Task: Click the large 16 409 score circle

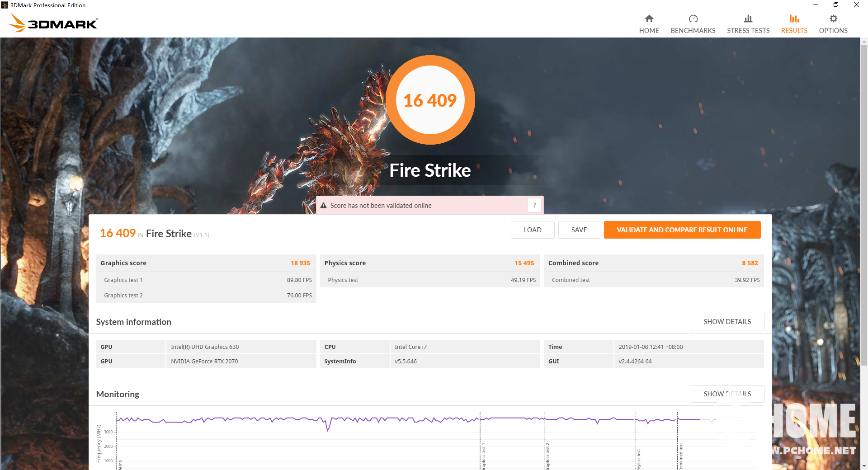Action: 430,100
